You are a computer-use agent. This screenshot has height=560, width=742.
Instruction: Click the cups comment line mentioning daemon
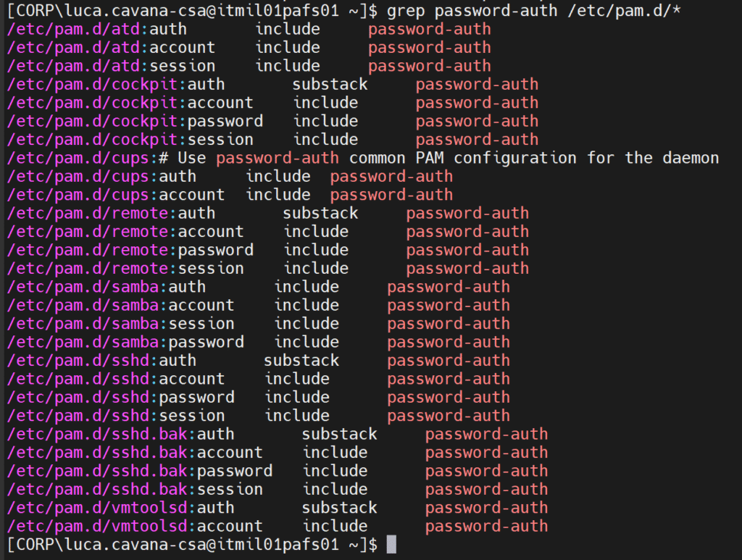[x=363, y=158]
